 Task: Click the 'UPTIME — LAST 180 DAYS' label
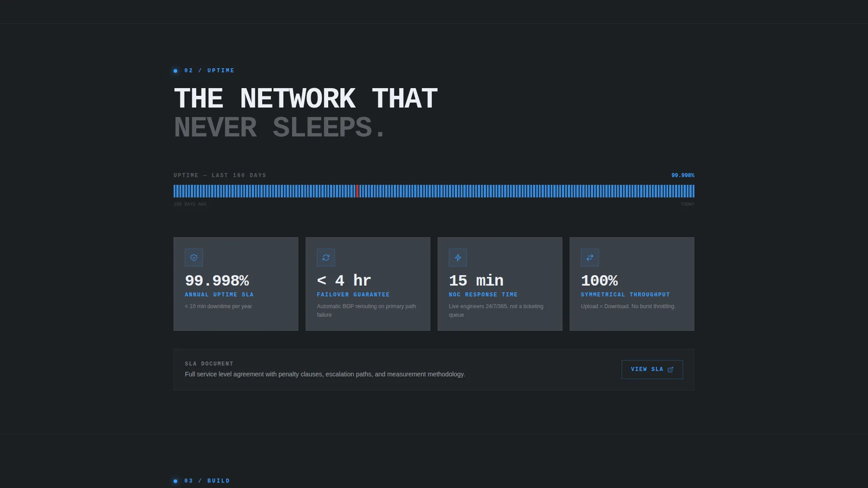[220, 175]
